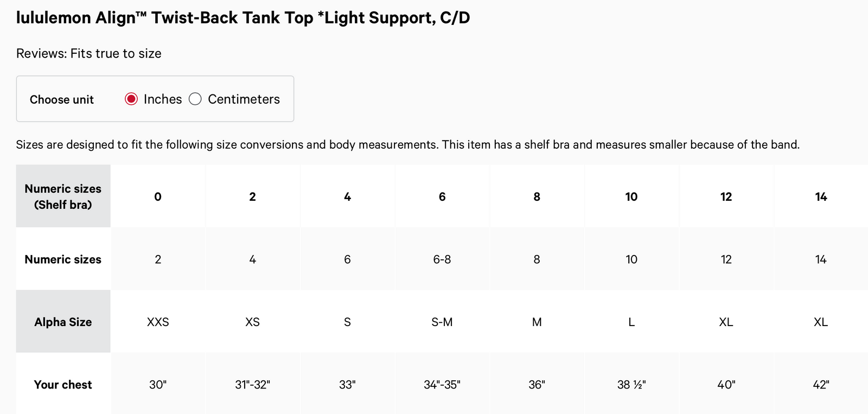Click the "Choose unit" label
The height and width of the screenshot is (414, 868).
62,100
